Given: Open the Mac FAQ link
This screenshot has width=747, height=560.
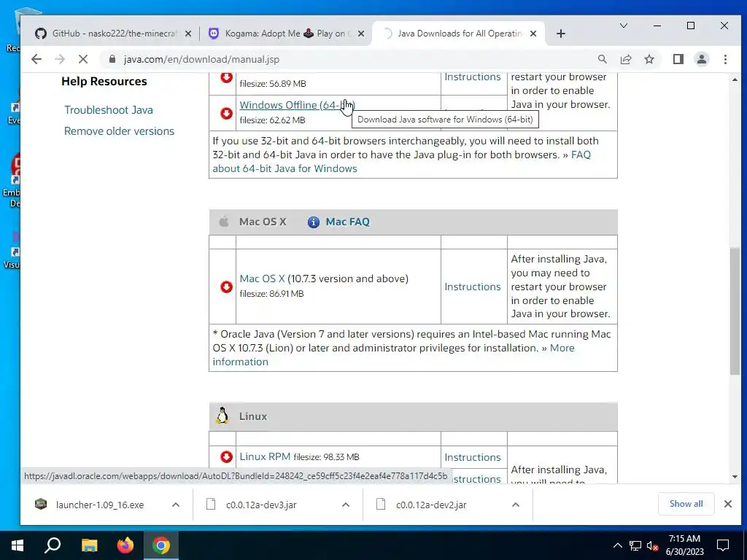Looking at the screenshot, I should pyautogui.click(x=347, y=222).
